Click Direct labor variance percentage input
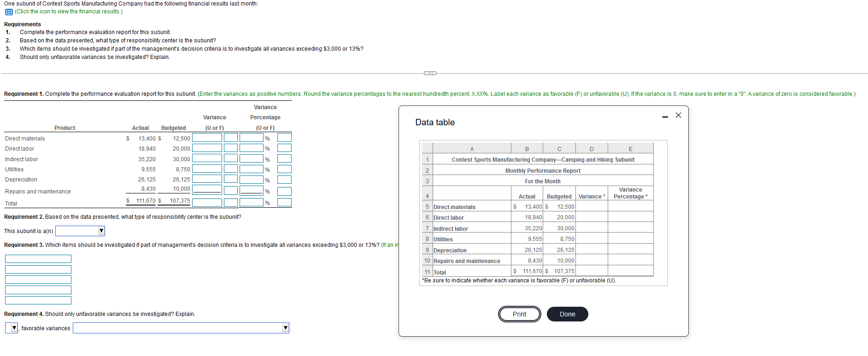The image size is (868, 356). coord(252,148)
